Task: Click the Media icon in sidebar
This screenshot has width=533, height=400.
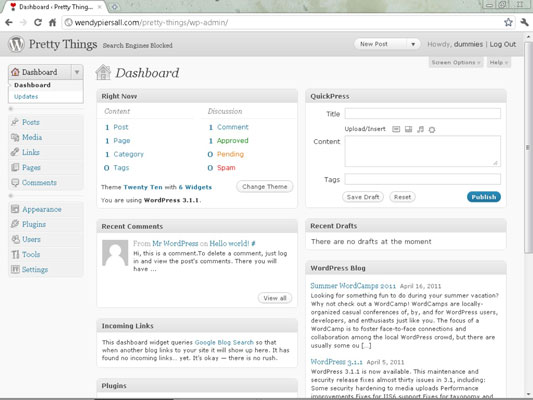Action: (x=15, y=137)
